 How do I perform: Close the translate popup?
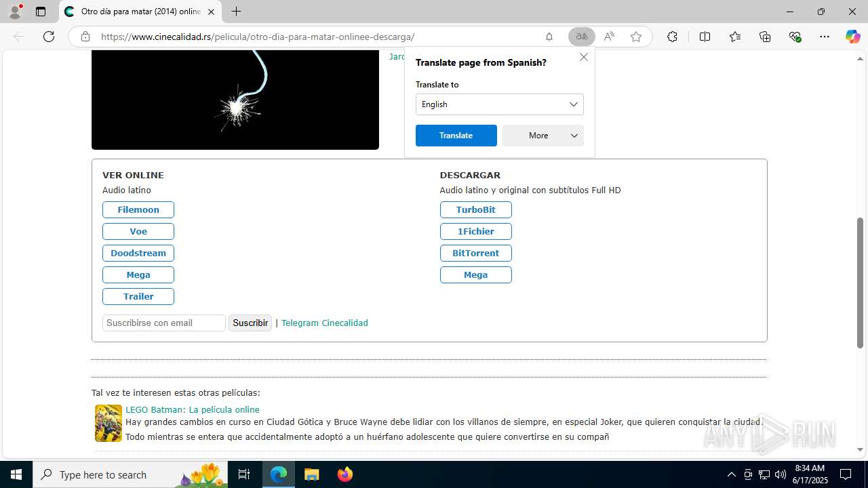[584, 57]
